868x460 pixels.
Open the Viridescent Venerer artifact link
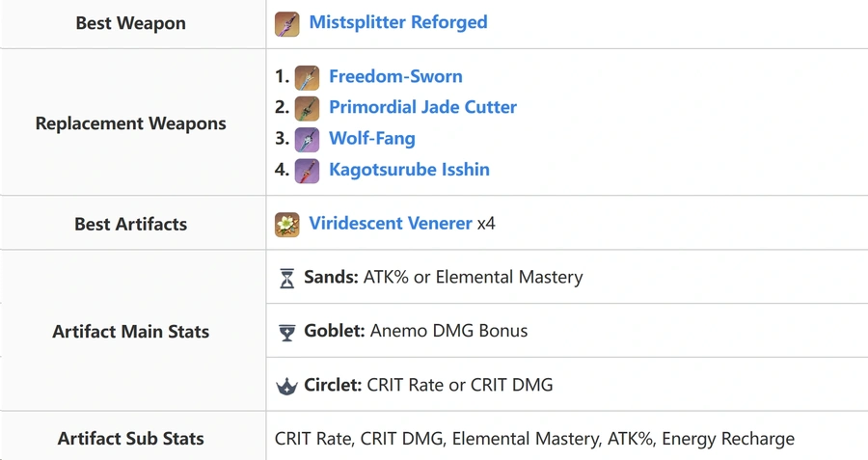point(391,223)
